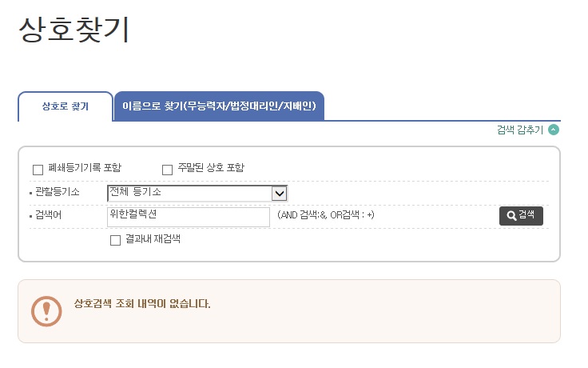588x368 pixels.
Task: Click the AND/OR 검색 hint text
Action: point(326,216)
